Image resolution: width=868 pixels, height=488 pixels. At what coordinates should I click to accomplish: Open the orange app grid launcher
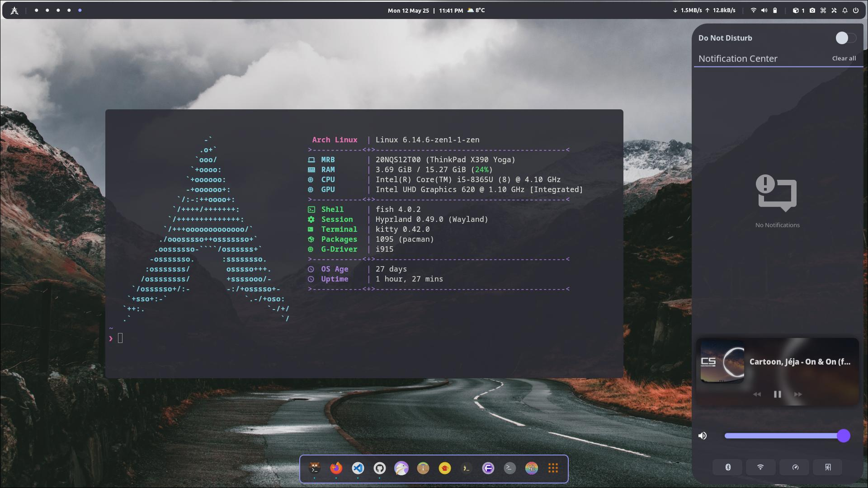pos(553,468)
